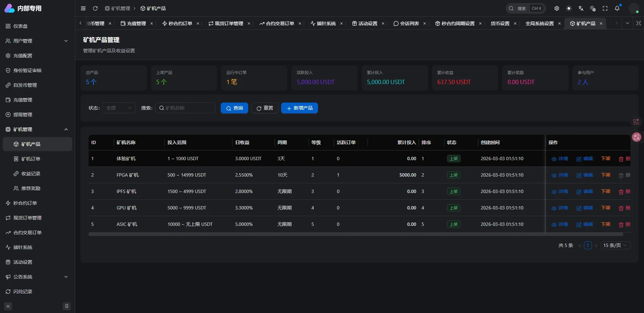Open the settings gear icon in header
644x313 pixels.
click(x=557, y=8)
